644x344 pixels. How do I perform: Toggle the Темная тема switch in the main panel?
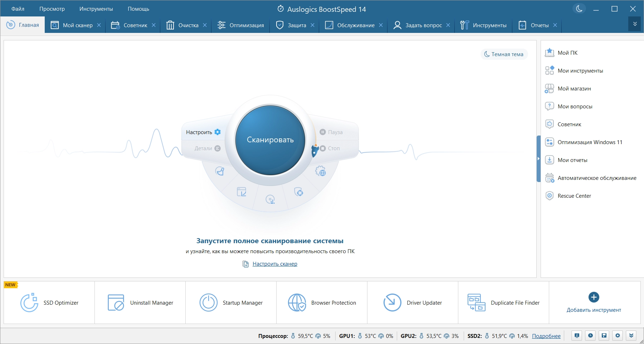pos(504,54)
